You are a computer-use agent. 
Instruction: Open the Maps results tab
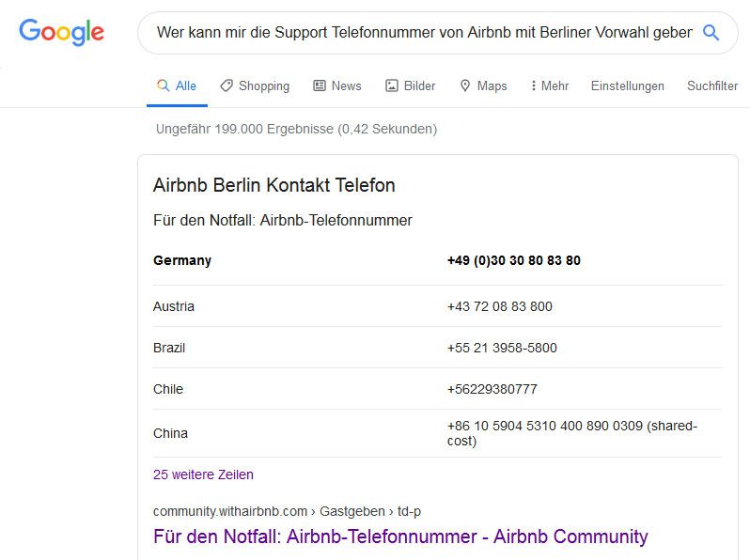pyautogui.click(x=492, y=86)
